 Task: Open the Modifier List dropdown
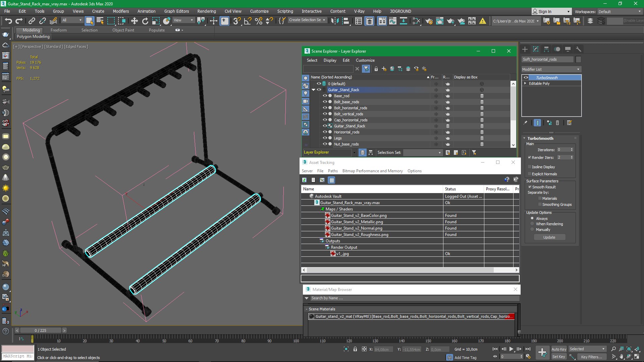click(x=551, y=69)
